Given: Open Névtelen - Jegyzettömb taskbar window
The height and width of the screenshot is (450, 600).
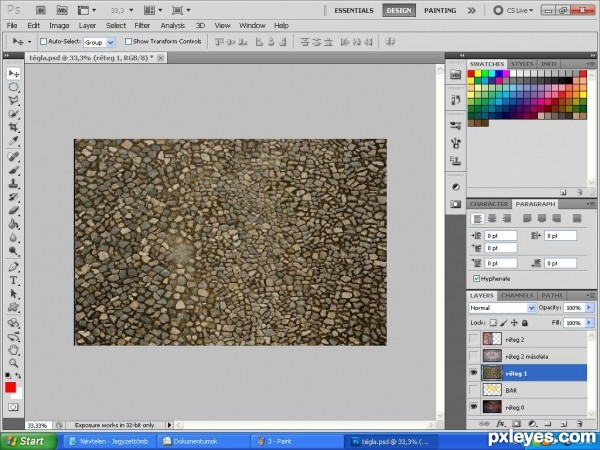Looking at the screenshot, I should pyautogui.click(x=109, y=441).
